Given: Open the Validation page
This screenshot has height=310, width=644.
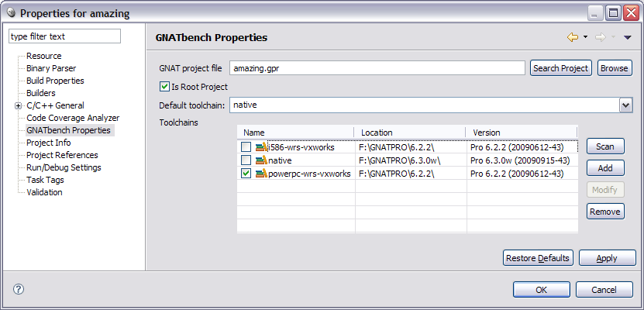Looking at the screenshot, I should point(44,191).
